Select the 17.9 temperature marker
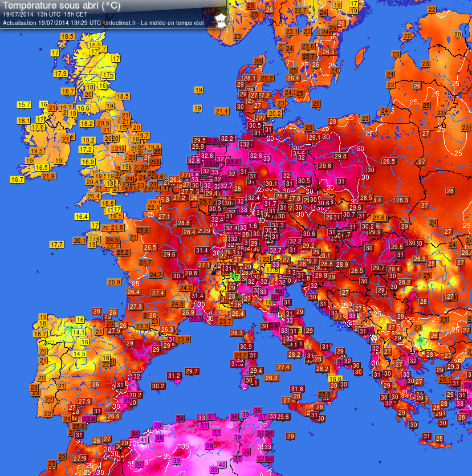This screenshot has width=472, height=476. (x=60, y=74)
